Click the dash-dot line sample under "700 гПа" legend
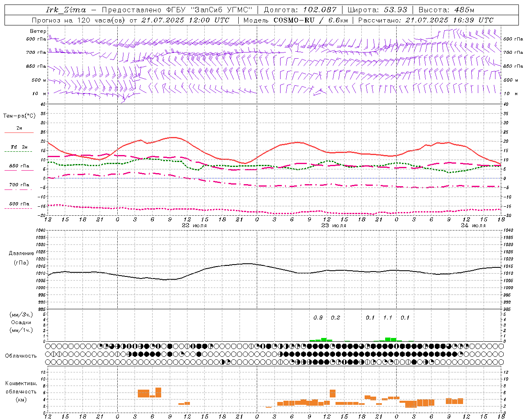Image resolution: width=525 pixels, height=420 pixels. pyautogui.click(x=19, y=190)
